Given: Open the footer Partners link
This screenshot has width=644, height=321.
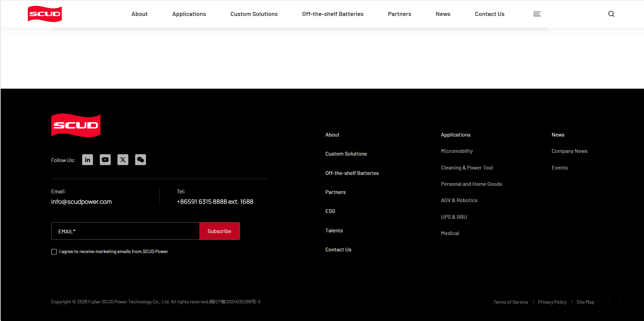Looking at the screenshot, I should pyautogui.click(x=335, y=192).
